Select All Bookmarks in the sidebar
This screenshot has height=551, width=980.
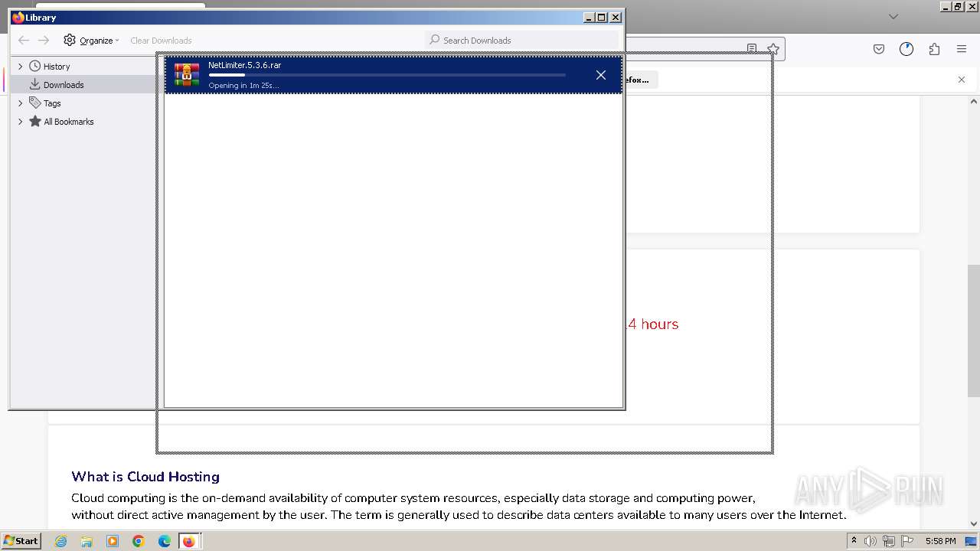pos(69,122)
